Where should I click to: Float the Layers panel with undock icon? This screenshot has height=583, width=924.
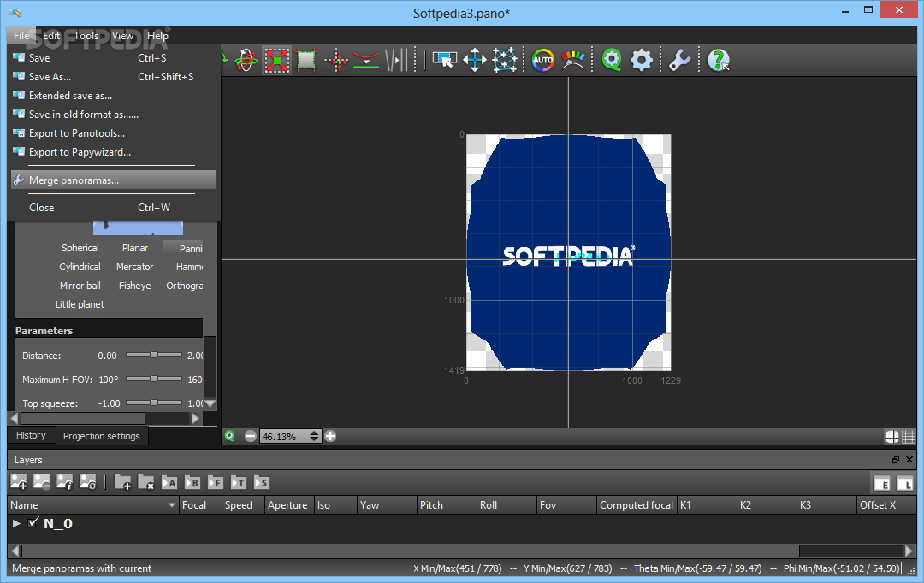point(896,459)
